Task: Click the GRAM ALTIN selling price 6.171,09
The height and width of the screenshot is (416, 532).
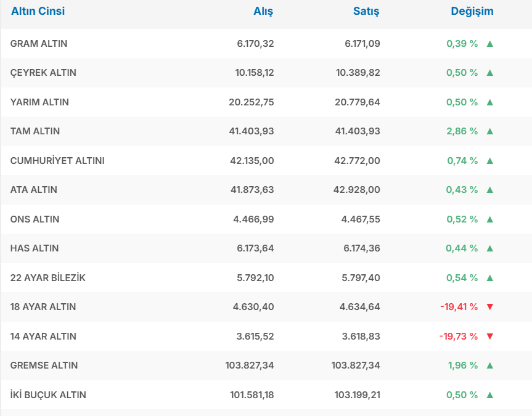Action: point(362,44)
